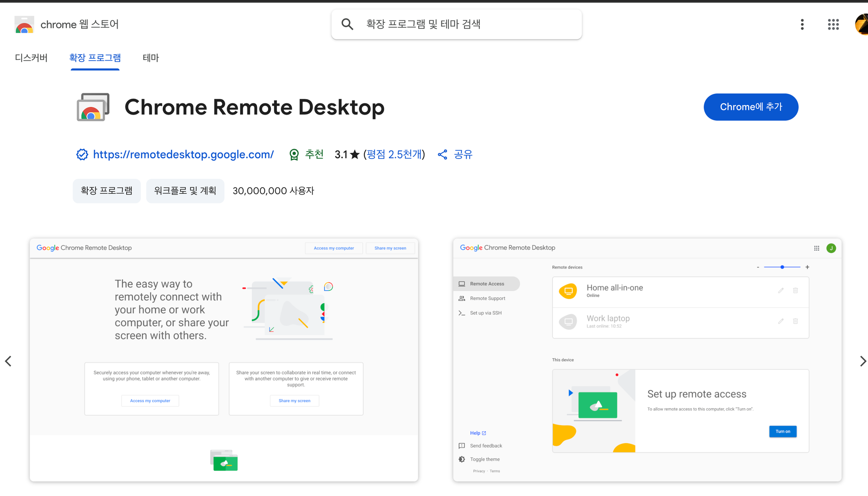Click the 추천 featured badge icon
The image size is (868, 496).
[294, 155]
